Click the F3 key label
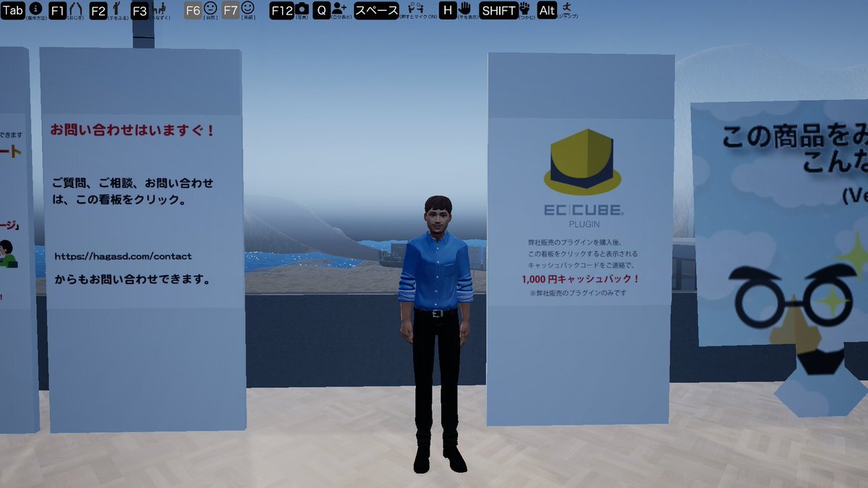 pos(140,10)
